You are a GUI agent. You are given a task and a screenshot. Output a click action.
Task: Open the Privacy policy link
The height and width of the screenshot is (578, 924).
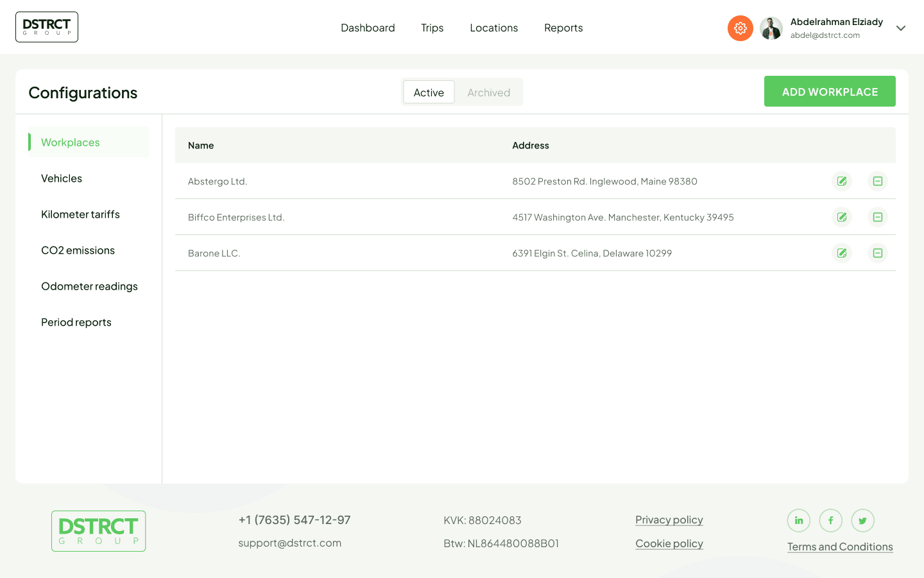(x=669, y=520)
